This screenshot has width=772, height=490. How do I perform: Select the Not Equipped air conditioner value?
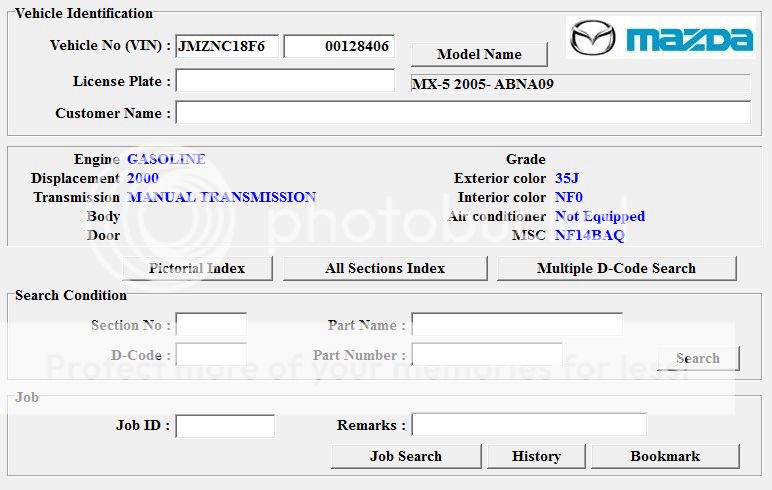pyautogui.click(x=600, y=217)
